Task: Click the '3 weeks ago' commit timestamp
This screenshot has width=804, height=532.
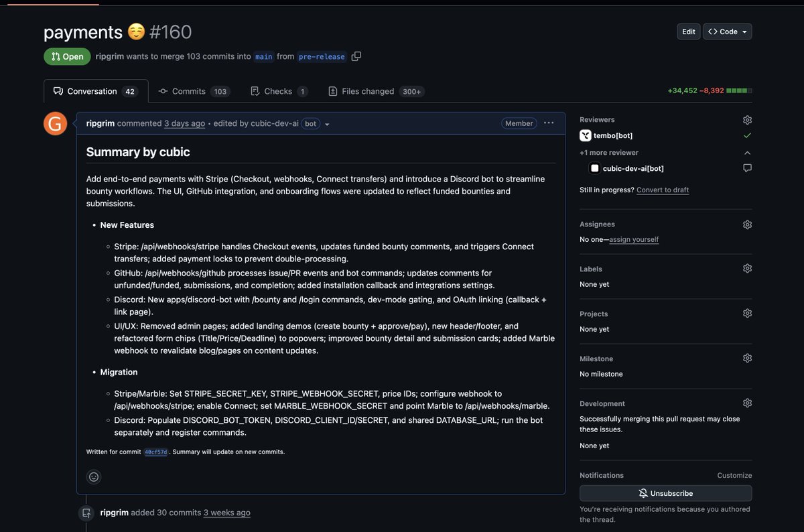Action: pyautogui.click(x=227, y=513)
